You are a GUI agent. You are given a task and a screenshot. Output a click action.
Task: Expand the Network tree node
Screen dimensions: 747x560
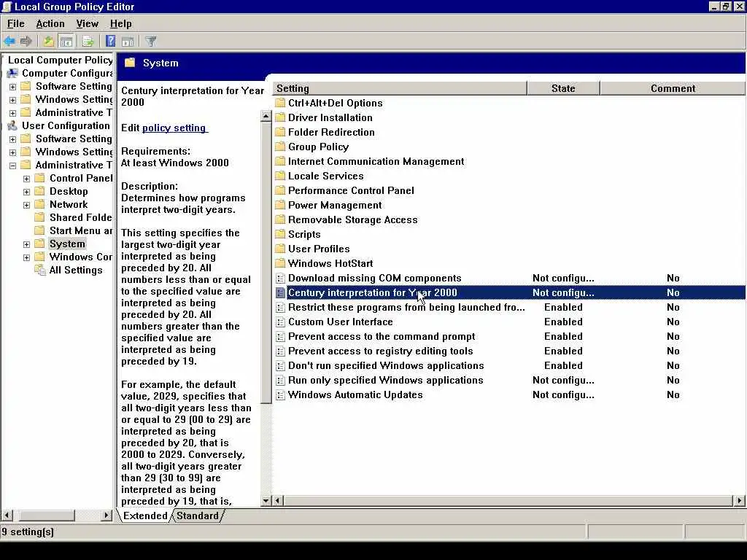tap(27, 205)
